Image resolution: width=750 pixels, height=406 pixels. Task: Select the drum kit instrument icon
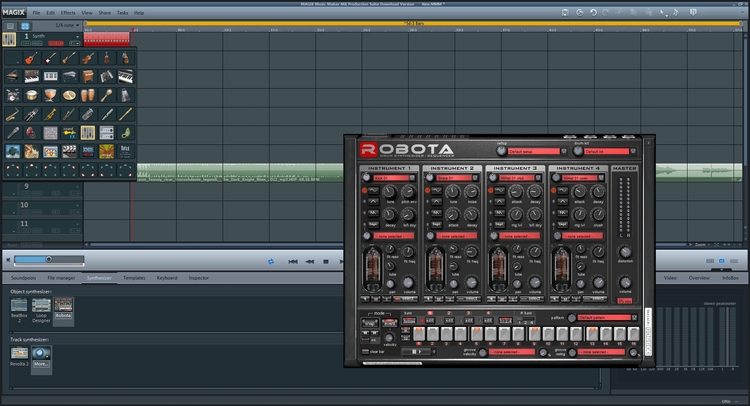pos(12,96)
